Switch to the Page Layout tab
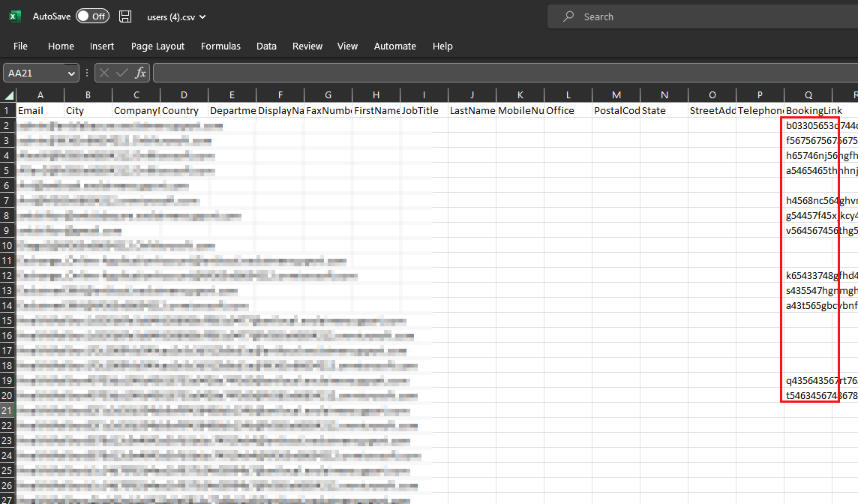Screen dimensions: 858x504 pos(157,46)
